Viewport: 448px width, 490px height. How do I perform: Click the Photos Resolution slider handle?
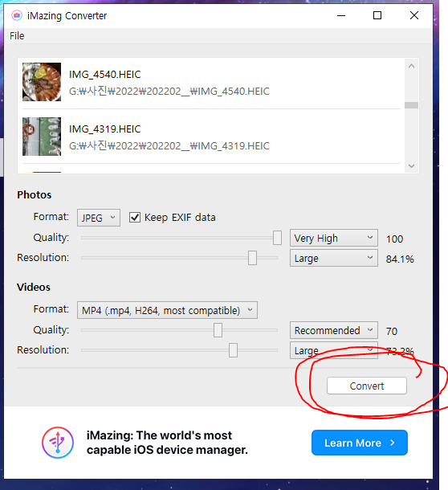coord(252,258)
